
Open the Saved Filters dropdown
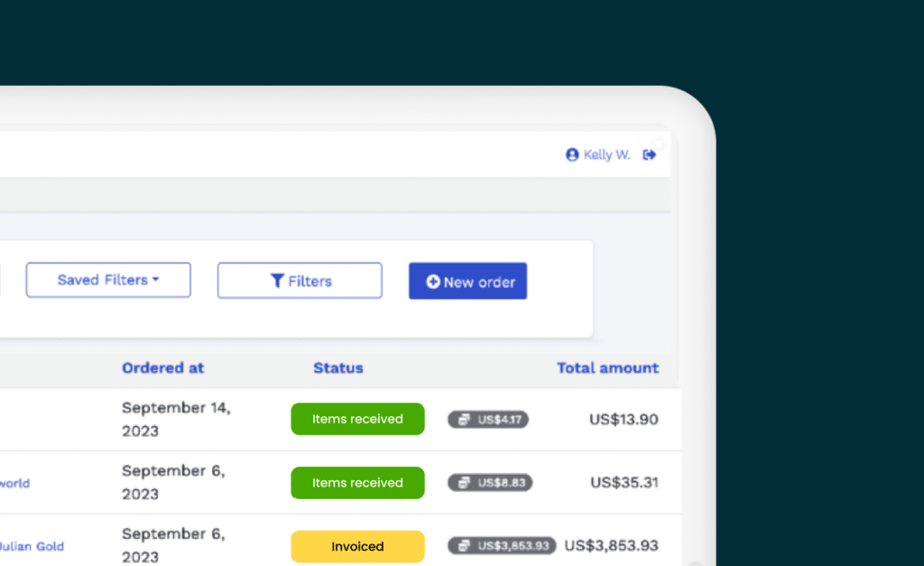click(108, 280)
